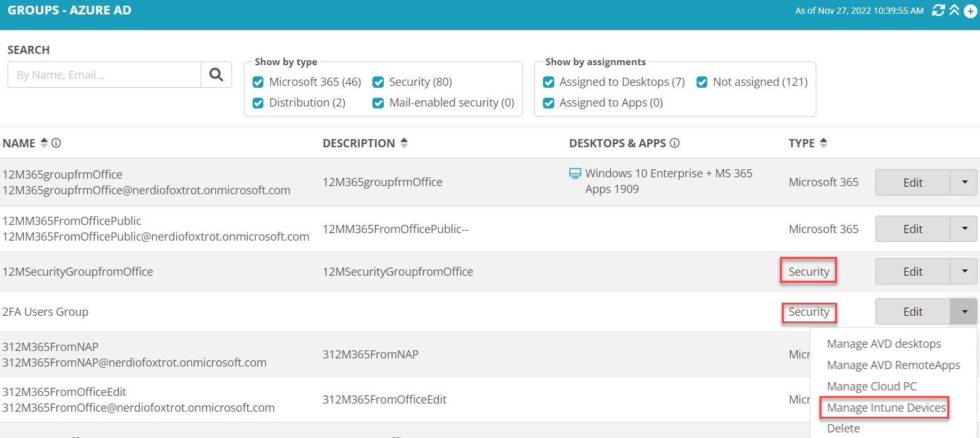Toggle the Not assigned (121) checkbox
980x438 pixels.
pos(702,82)
